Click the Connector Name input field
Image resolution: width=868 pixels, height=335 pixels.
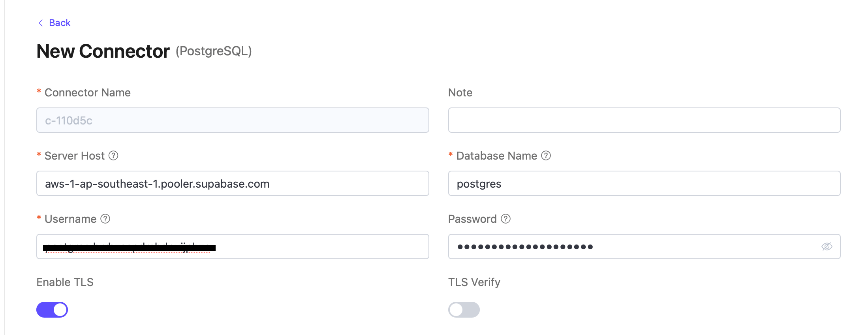coord(233,120)
